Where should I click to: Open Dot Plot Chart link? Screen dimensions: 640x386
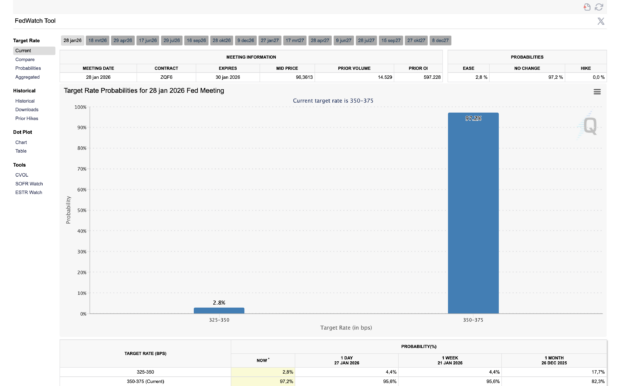(x=21, y=142)
